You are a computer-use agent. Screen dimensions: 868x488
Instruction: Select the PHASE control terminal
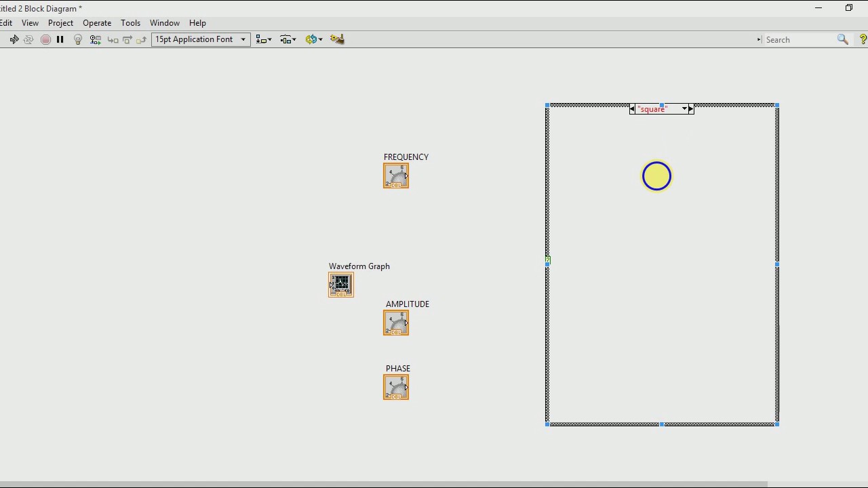click(x=396, y=387)
